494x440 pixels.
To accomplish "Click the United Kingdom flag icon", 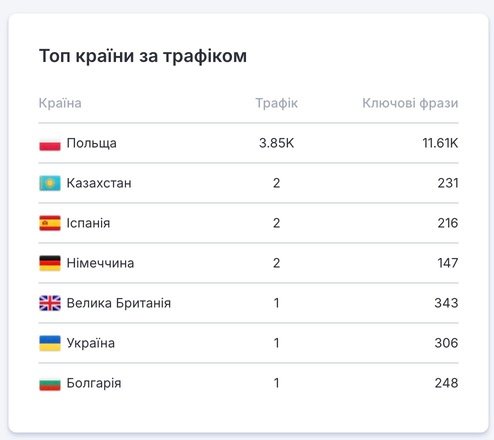I will [50, 303].
